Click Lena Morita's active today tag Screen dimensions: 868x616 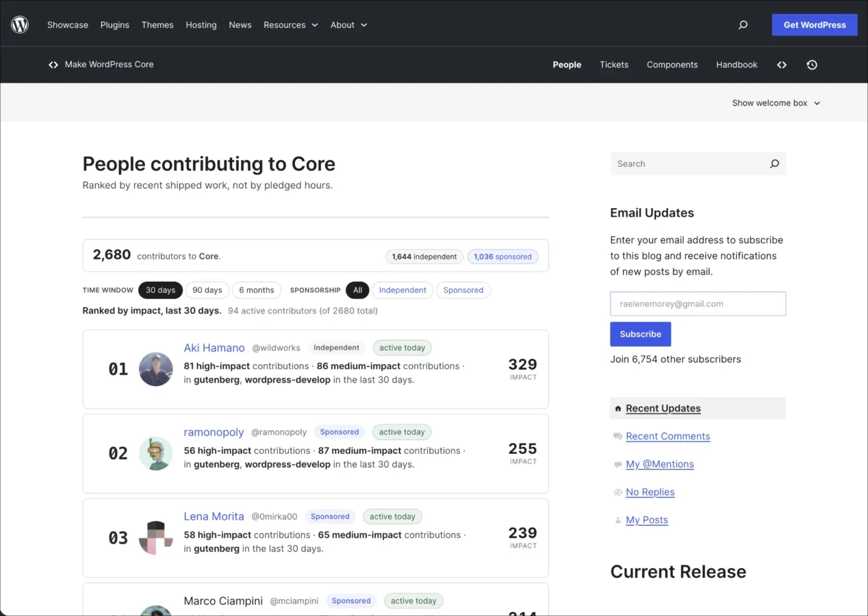click(x=392, y=517)
